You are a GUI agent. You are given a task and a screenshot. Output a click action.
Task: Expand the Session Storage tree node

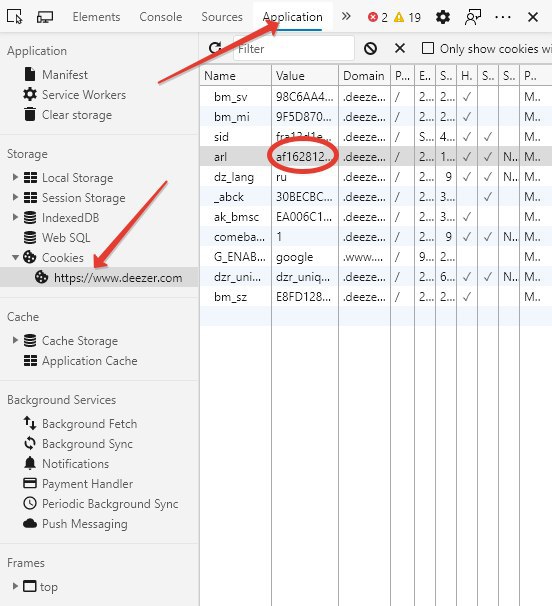point(15,197)
